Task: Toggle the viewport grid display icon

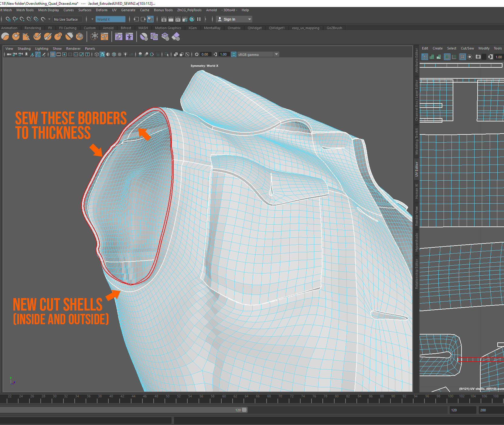Action: (x=53, y=54)
